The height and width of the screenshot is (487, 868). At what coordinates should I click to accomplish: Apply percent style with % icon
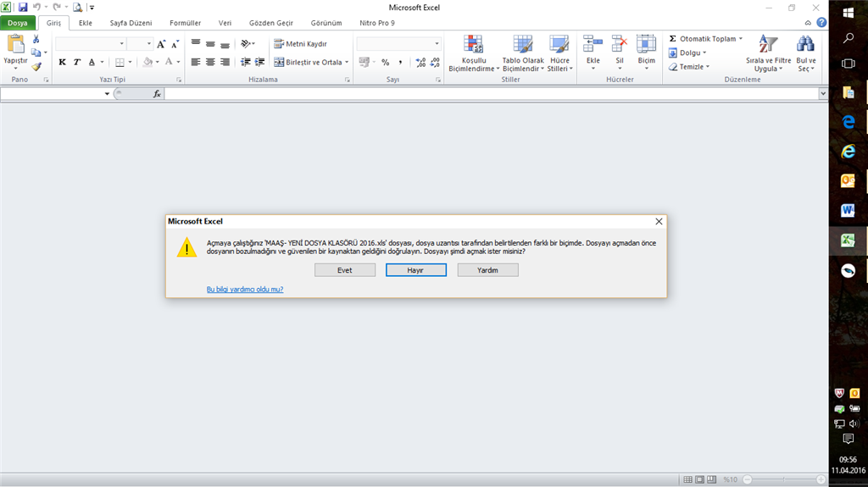tap(386, 62)
